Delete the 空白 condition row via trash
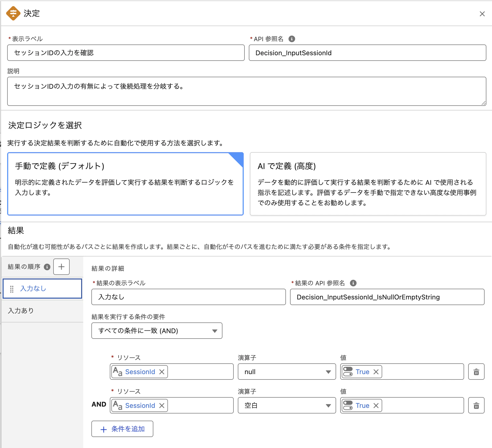This screenshot has width=492, height=448. [x=476, y=406]
